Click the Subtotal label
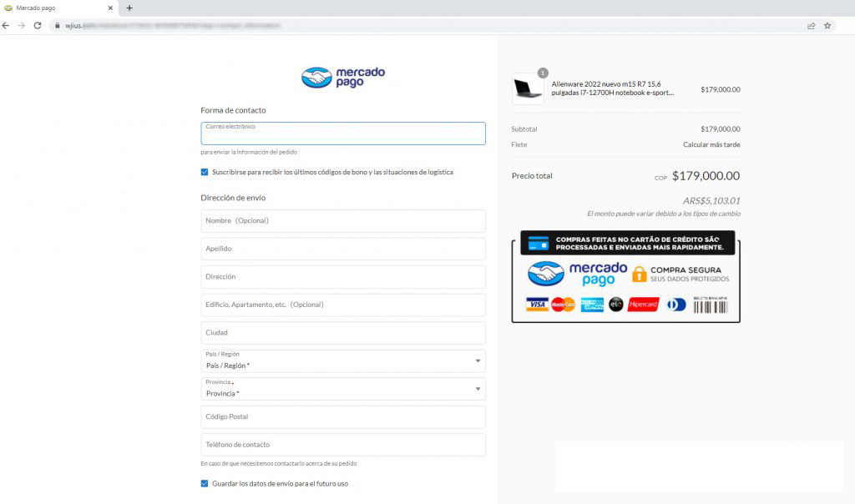The width and height of the screenshot is (855, 504). click(x=524, y=129)
